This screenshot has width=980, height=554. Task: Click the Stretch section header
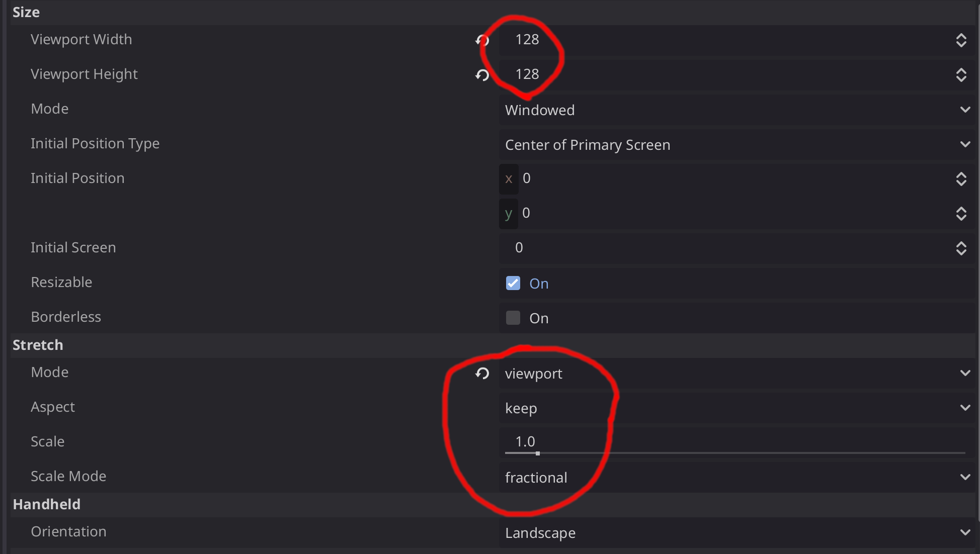click(x=38, y=345)
